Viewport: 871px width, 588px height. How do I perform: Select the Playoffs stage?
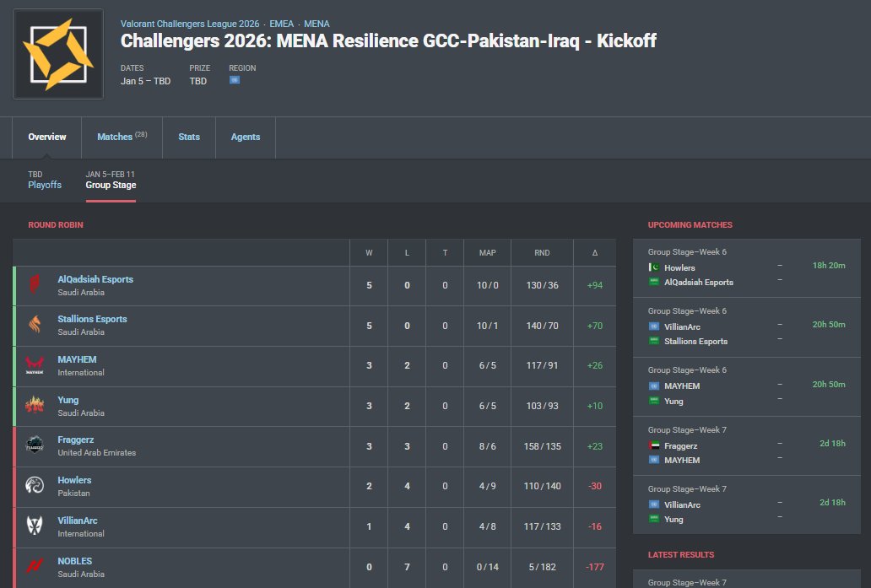pos(45,180)
